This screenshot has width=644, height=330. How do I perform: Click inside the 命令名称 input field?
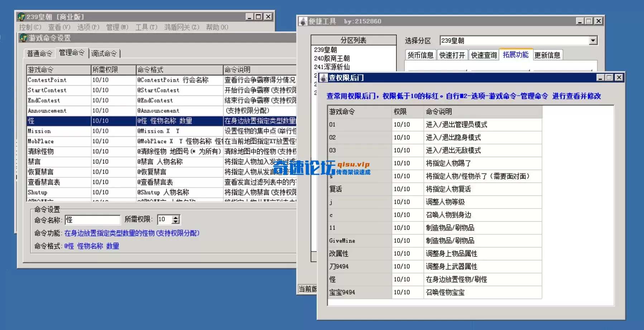(92, 219)
